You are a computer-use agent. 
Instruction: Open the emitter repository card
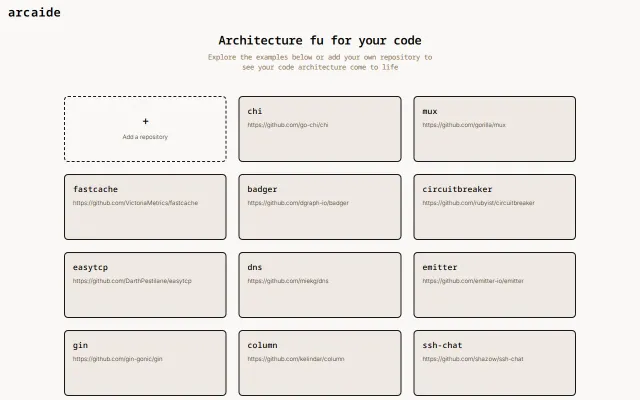point(494,285)
